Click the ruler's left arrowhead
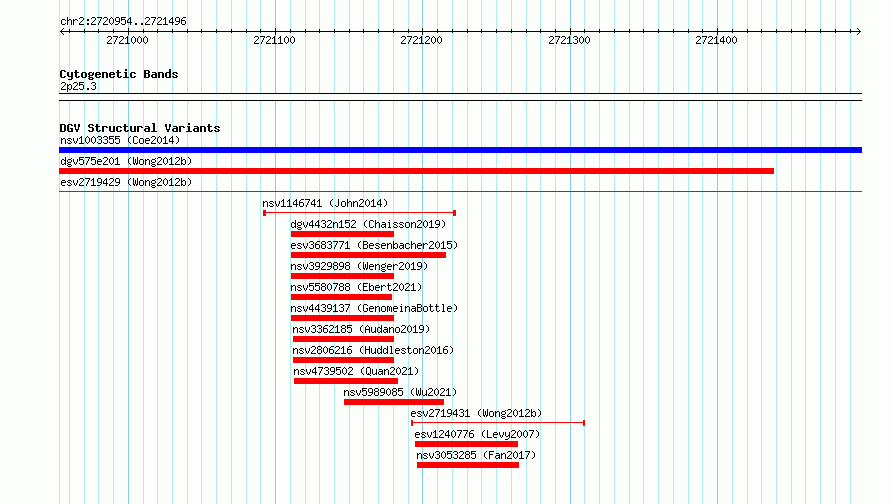The width and height of the screenshot is (890, 504). [x=62, y=32]
